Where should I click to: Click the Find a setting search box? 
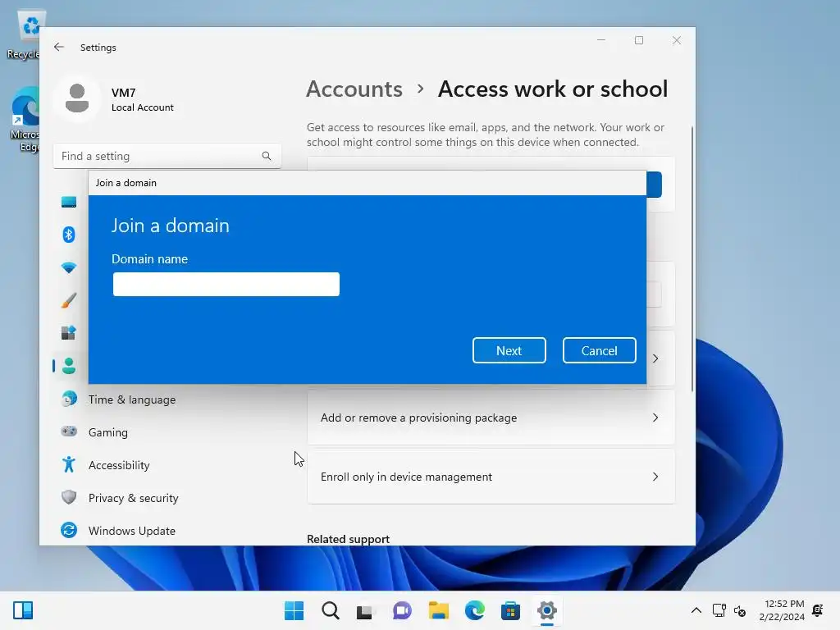click(167, 156)
